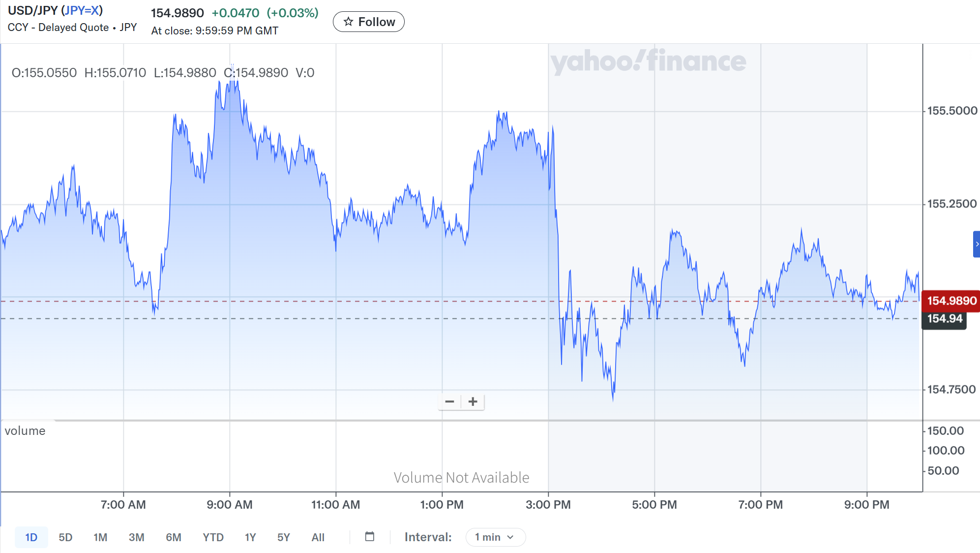Open the calendar date range picker

[x=370, y=537]
